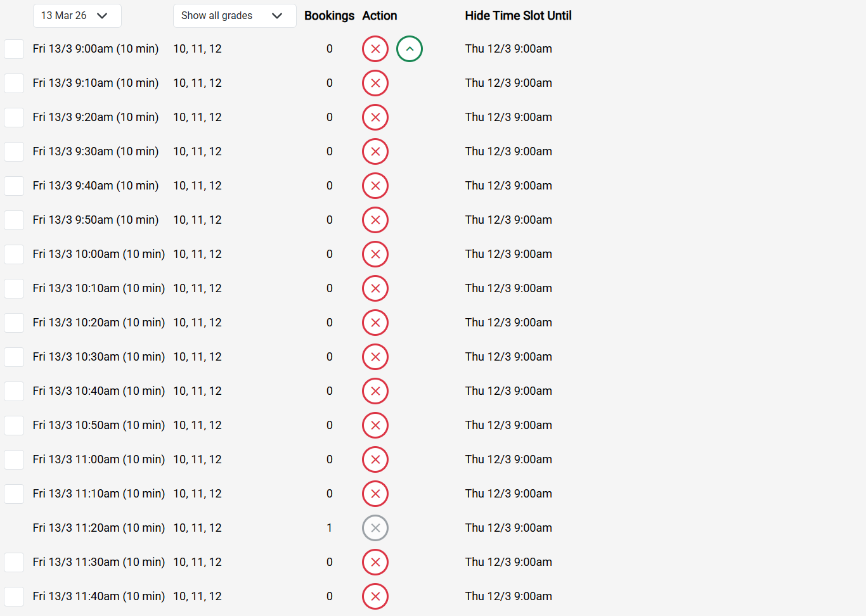Click the hide-until time on the 9:20am row
Image resolution: width=866 pixels, height=616 pixels.
coord(508,117)
